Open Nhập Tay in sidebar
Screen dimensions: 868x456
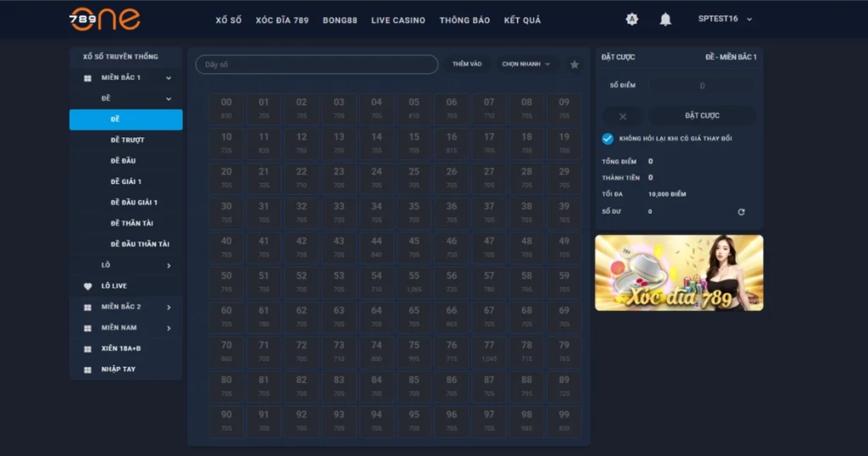(x=118, y=369)
